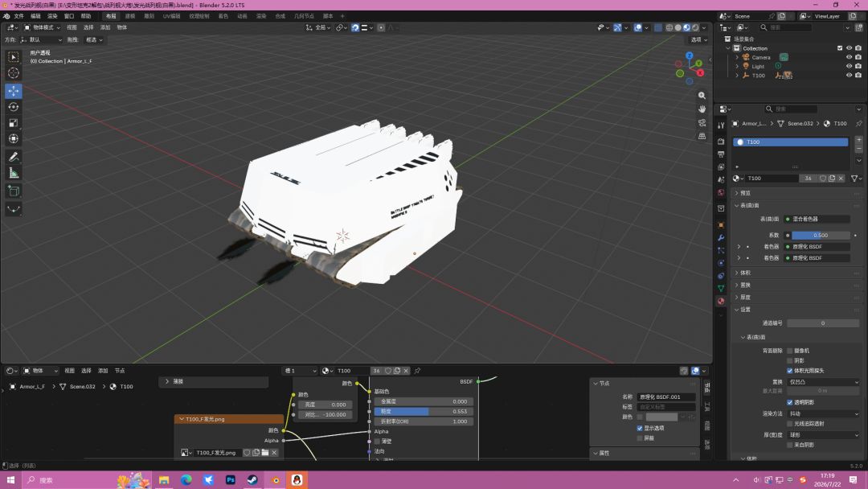Select the Move tool in viewport toolbar
Image resolution: width=868 pixels, height=489 pixels.
click(14, 90)
